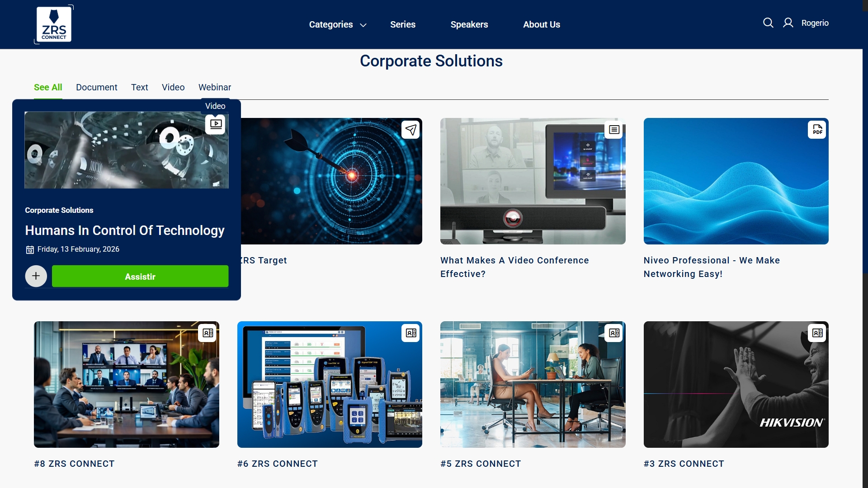Open the #6 ZRS CONNECT title
The height and width of the screenshot is (488, 868).
(x=278, y=464)
